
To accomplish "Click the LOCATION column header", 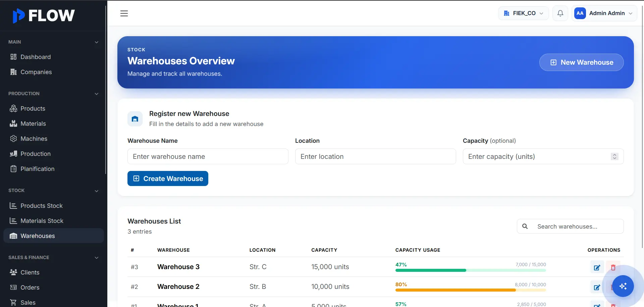I will click(x=262, y=250).
